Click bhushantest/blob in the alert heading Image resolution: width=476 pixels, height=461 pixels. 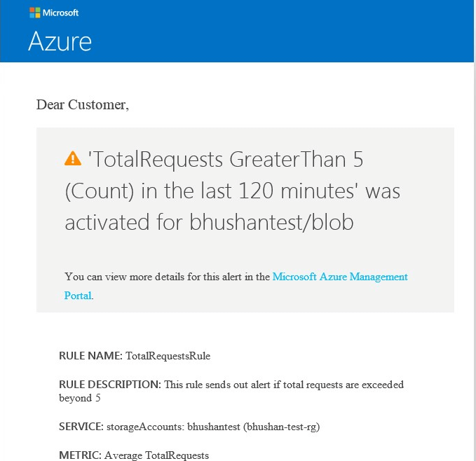(x=272, y=222)
